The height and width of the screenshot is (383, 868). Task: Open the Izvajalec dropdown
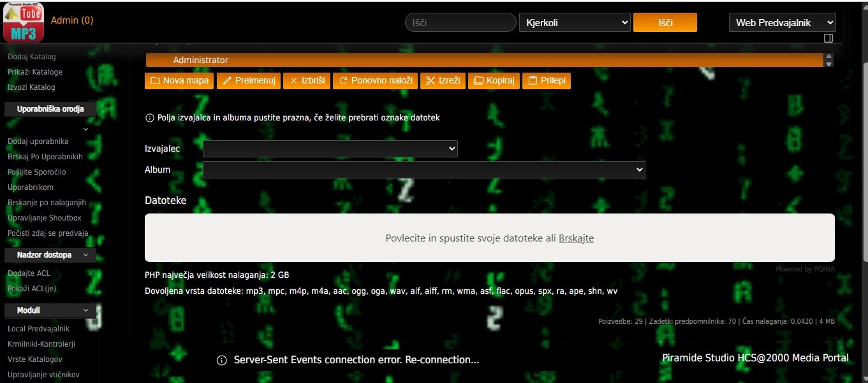click(x=330, y=148)
